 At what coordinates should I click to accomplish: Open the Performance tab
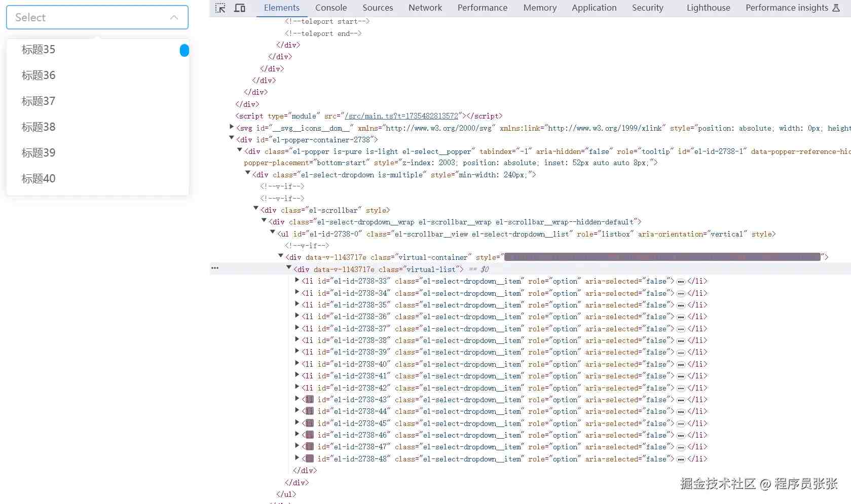click(x=483, y=8)
